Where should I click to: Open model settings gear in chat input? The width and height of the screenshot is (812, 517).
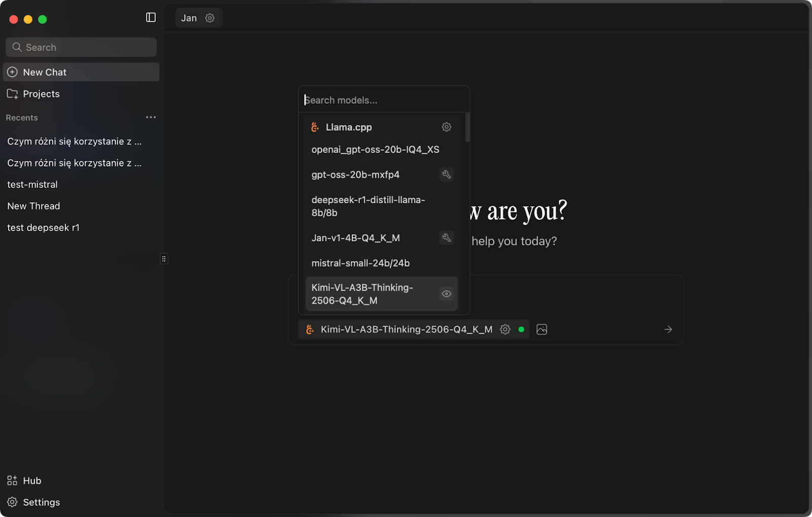pos(505,330)
